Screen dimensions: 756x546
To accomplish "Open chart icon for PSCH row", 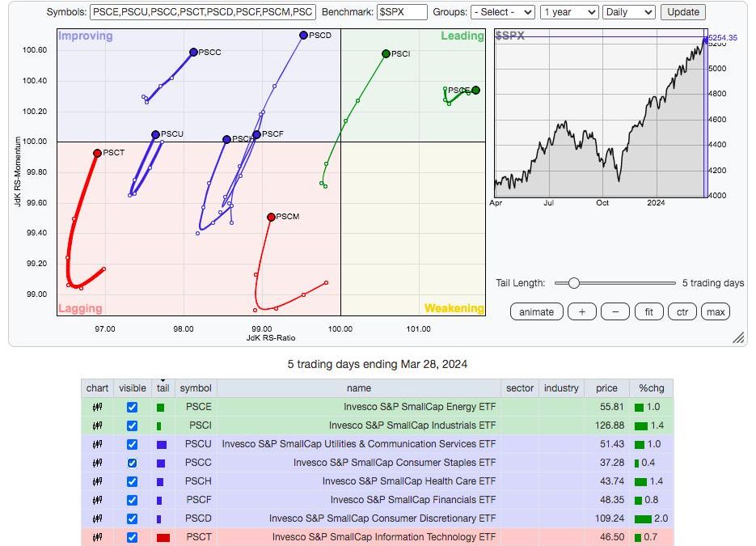I will (x=97, y=481).
